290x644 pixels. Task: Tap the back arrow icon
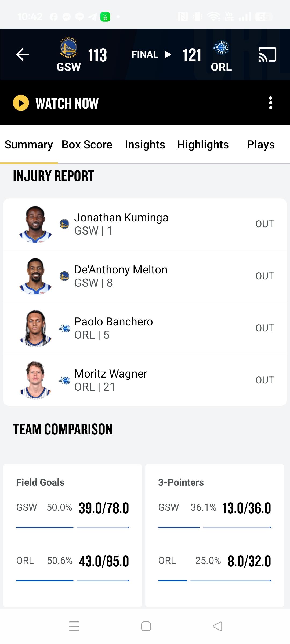(x=23, y=54)
